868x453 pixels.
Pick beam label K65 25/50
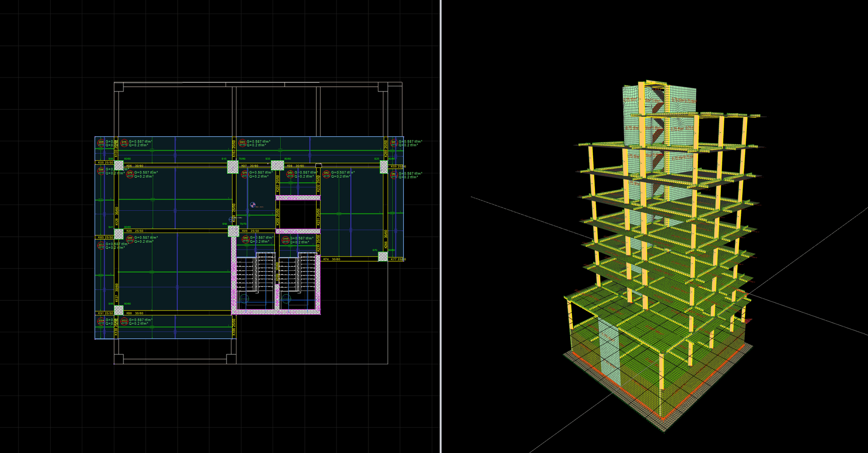coord(105,237)
